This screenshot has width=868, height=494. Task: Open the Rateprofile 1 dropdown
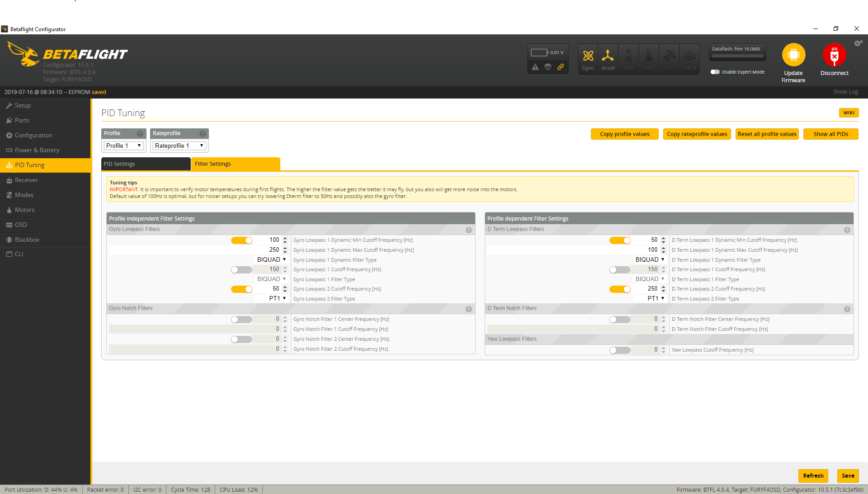[179, 146]
